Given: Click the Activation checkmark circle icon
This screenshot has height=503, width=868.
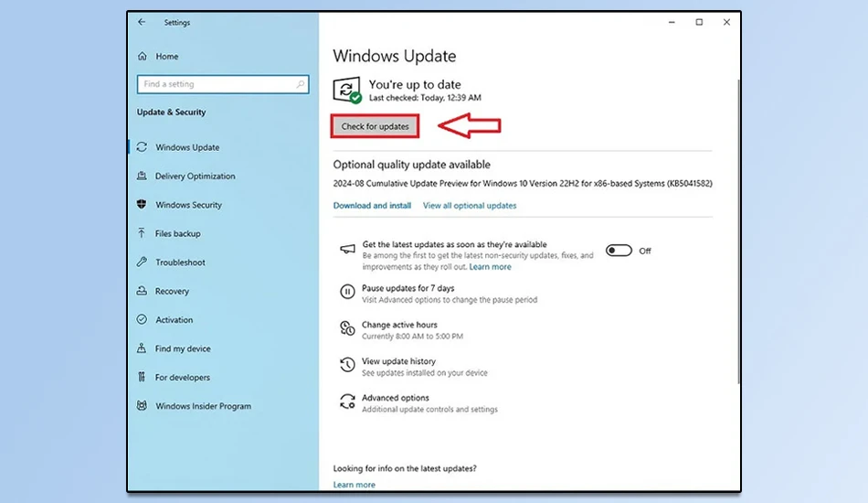Looking at the screenshot, I should pos(143,320).
